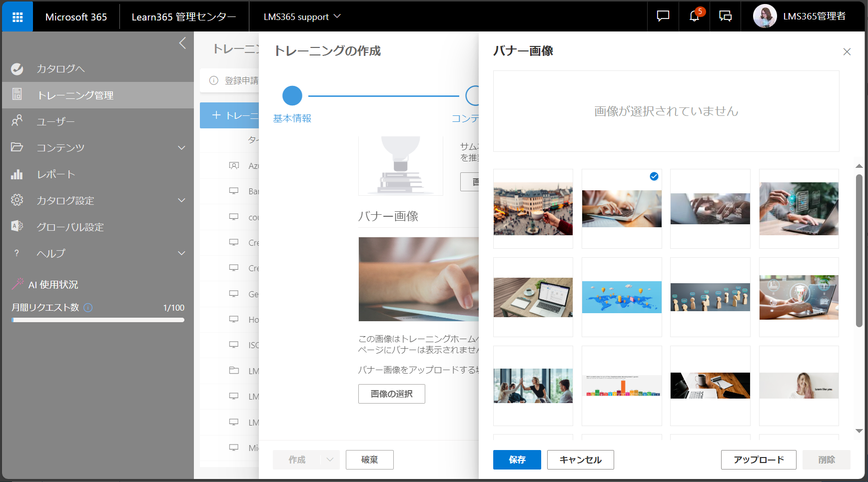Screen dimensions: 868x482
Task: Open the conversation panel icon in header
Action: tap(726, 16)
